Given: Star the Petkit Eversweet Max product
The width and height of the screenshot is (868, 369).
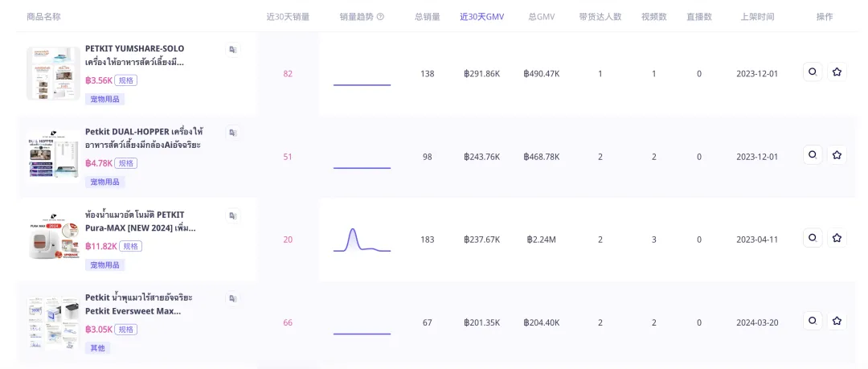Looking at the screenshot, I should 837,321.
